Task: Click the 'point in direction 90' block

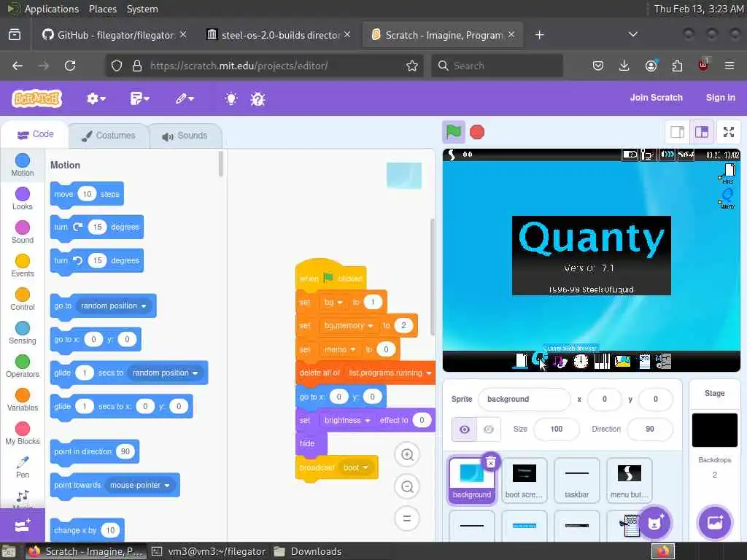Action: pos(94,451)
